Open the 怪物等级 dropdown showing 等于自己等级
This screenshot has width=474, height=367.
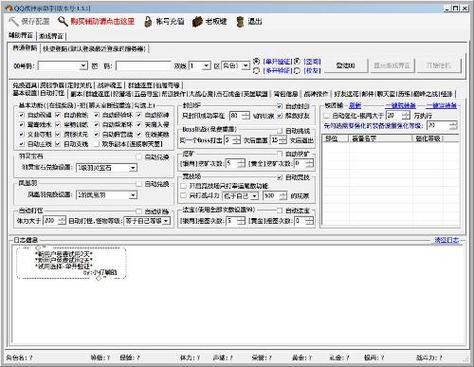pos(147,221)
